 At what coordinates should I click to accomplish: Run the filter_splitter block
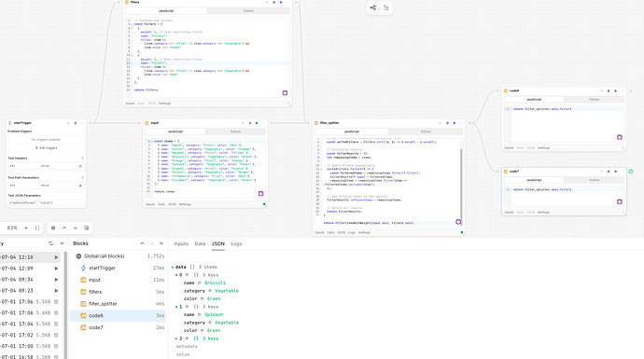tap(455, 123)
